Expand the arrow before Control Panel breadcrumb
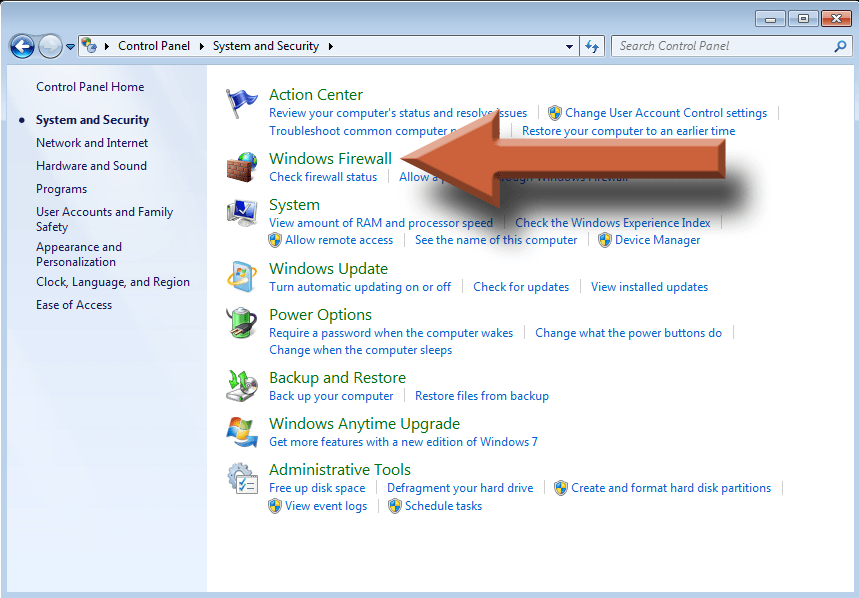859x598 pixels. point(107,46)
